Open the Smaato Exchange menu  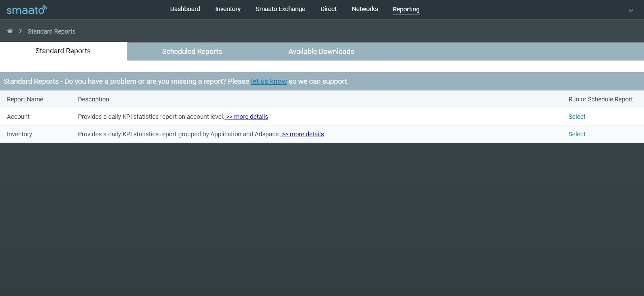pos(280,9)
